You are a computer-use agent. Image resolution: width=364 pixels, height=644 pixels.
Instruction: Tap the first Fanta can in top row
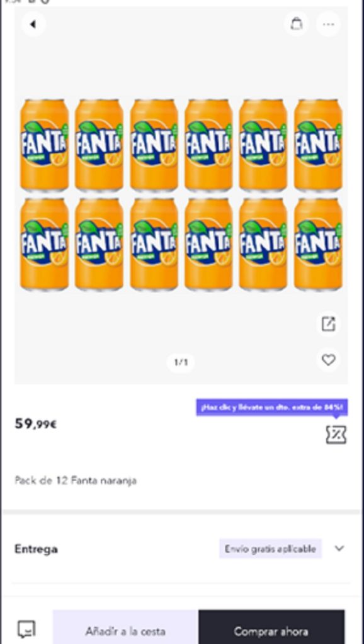coord(45,145)
